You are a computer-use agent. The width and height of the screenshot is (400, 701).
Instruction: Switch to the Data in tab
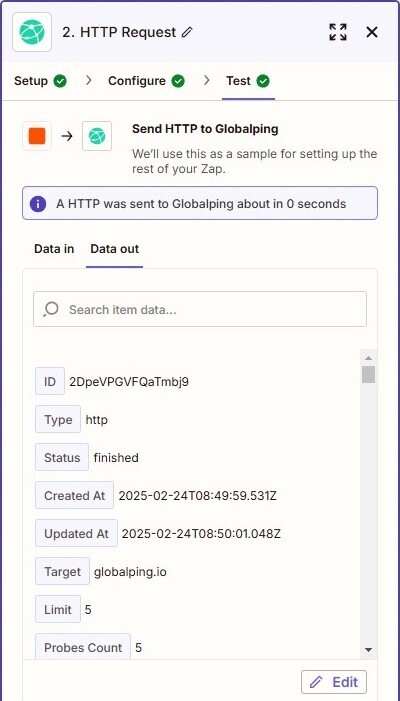click(x=54, y=249)
